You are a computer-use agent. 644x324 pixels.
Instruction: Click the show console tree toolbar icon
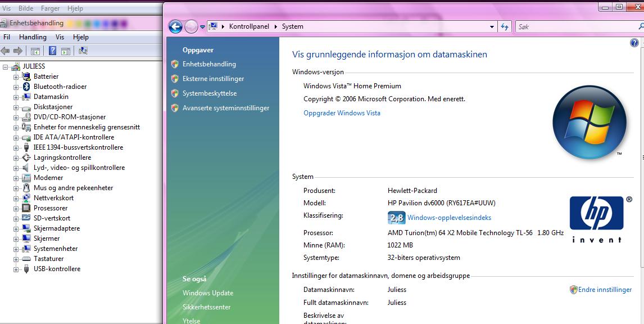click(x=35, y=51)
